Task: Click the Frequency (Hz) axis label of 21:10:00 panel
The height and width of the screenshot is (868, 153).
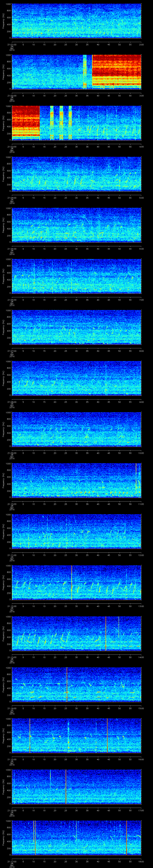Action: pyautogui.click(x=4, y=480)
